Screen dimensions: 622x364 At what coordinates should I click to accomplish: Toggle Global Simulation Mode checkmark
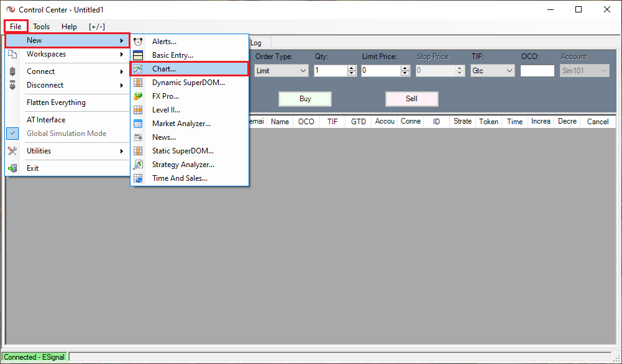12,134
